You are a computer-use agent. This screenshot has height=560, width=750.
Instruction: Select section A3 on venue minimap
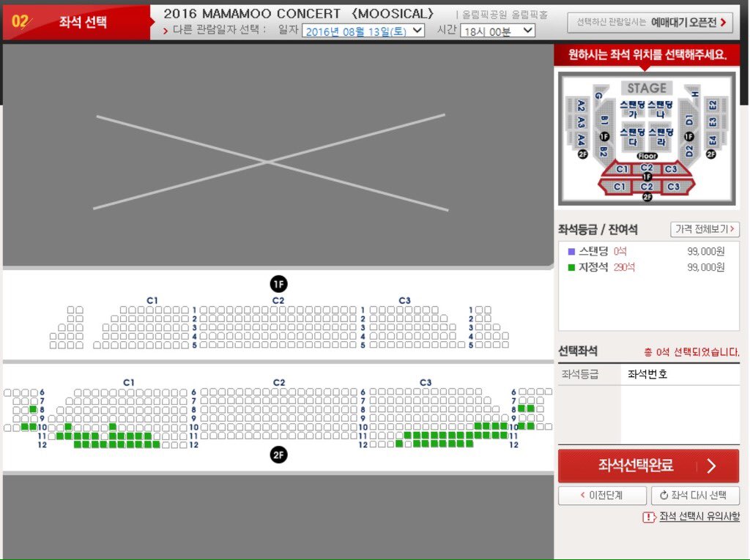[581, 122]
